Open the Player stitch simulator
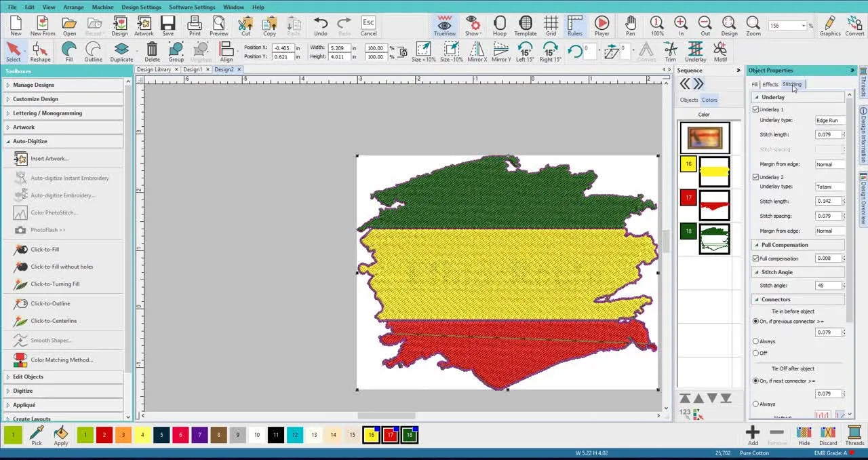The image size is (868, 460). 601,25
